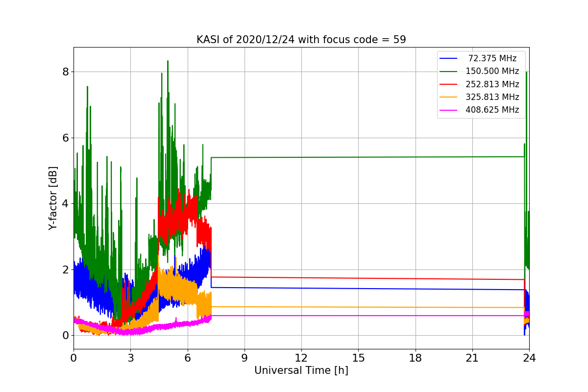Click x-axis tick label 18

click(415, 358)
